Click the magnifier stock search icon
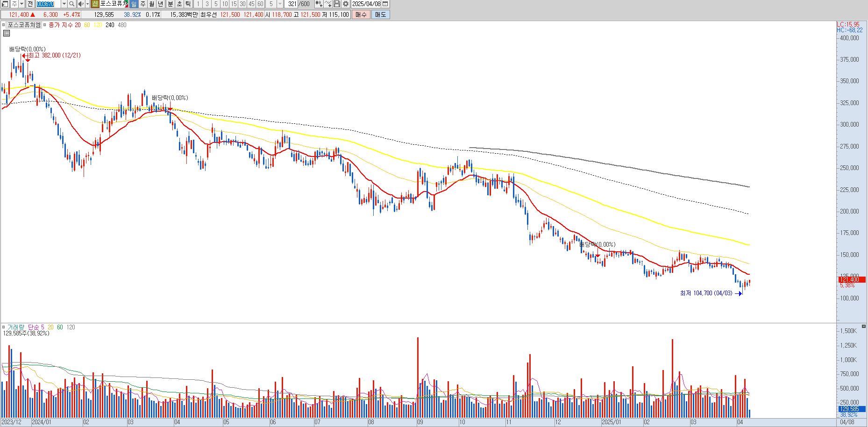 pos(71,4)
